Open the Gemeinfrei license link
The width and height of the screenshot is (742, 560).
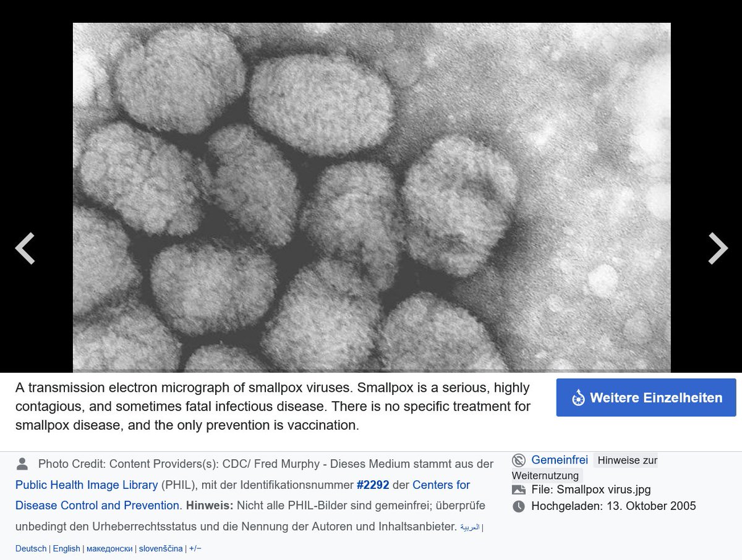click(x=560, y=460)
